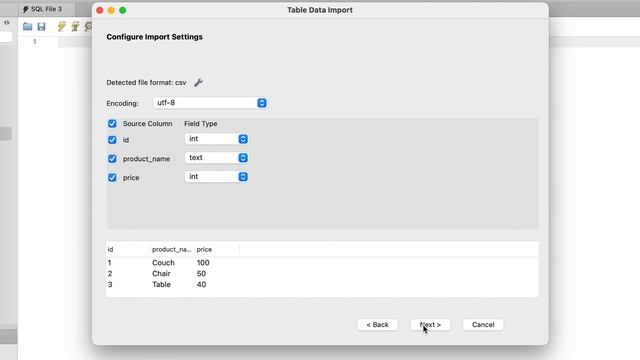Viewport: 640px width, 360px height.
Task: Select the Table cell in preview
Action: tap(161, 284)
